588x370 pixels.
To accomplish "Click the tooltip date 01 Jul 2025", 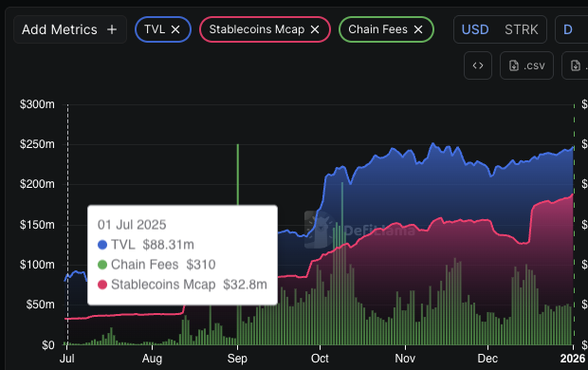I will click(132, 225).
